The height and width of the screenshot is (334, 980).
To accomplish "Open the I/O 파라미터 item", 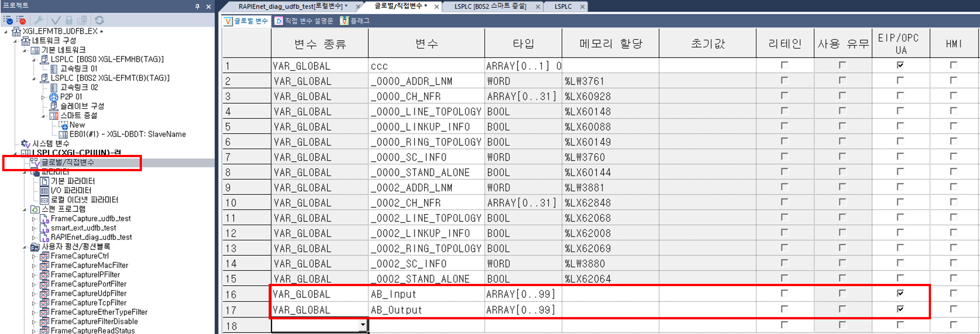I will pos(70,190).
